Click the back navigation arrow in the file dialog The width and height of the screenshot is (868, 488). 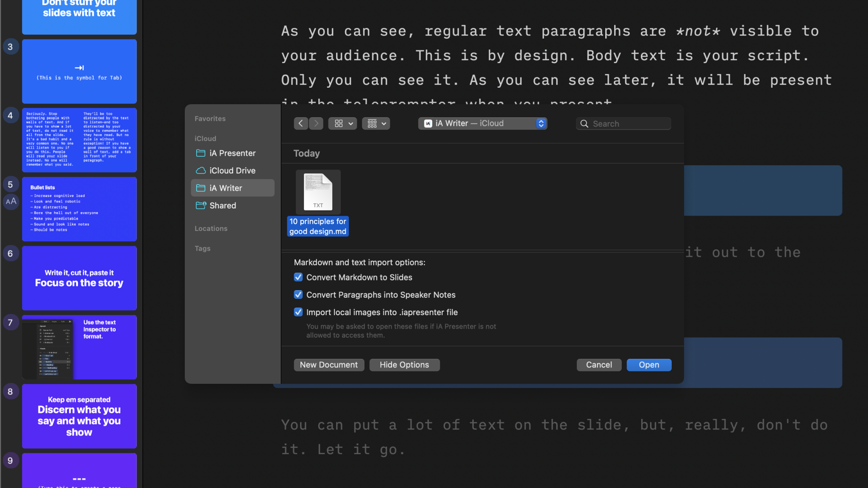(300, 123)
